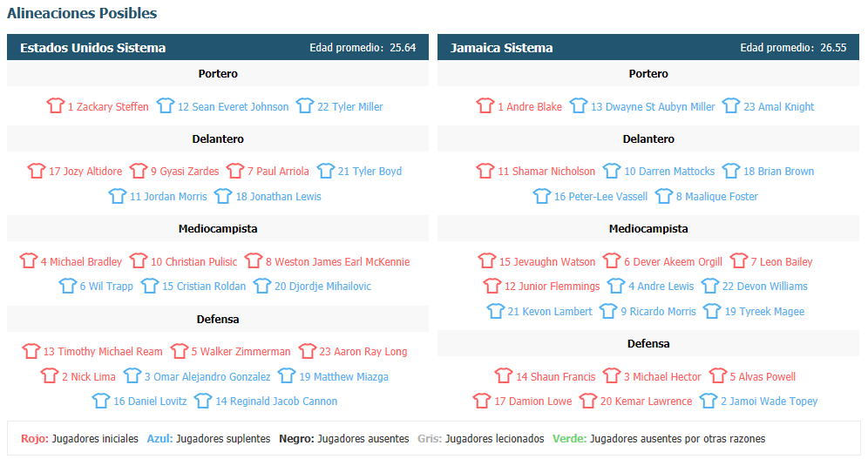The width and height of the screenshot is (868, 459).
Task: Click Reginald Jacob Cannon's name
Action: click(x=276, y=402)
